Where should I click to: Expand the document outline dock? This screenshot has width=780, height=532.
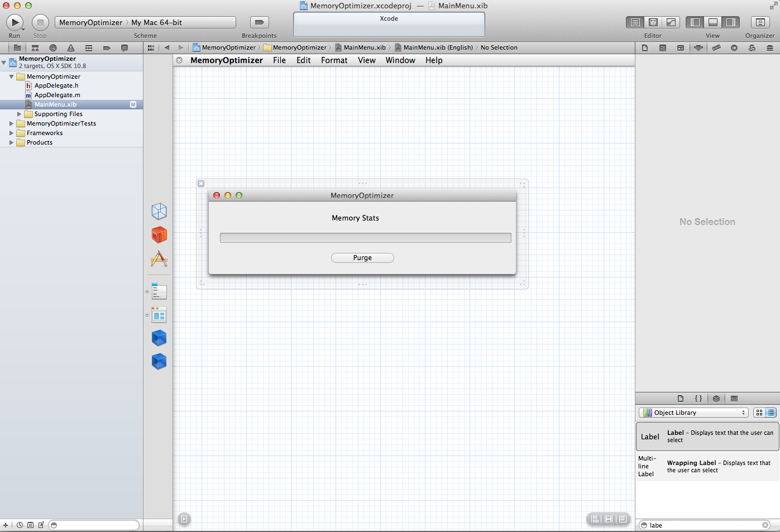pyautogui.click(x=184, y=519)
